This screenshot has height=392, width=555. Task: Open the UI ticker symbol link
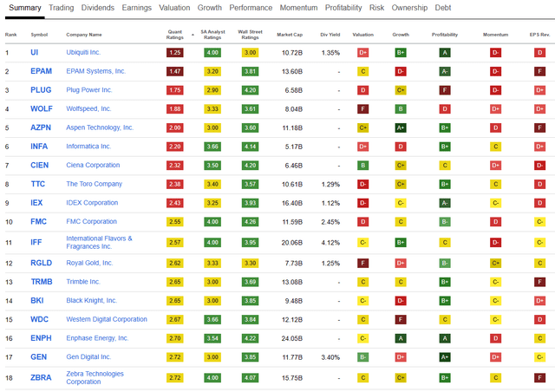pos(35,52)
